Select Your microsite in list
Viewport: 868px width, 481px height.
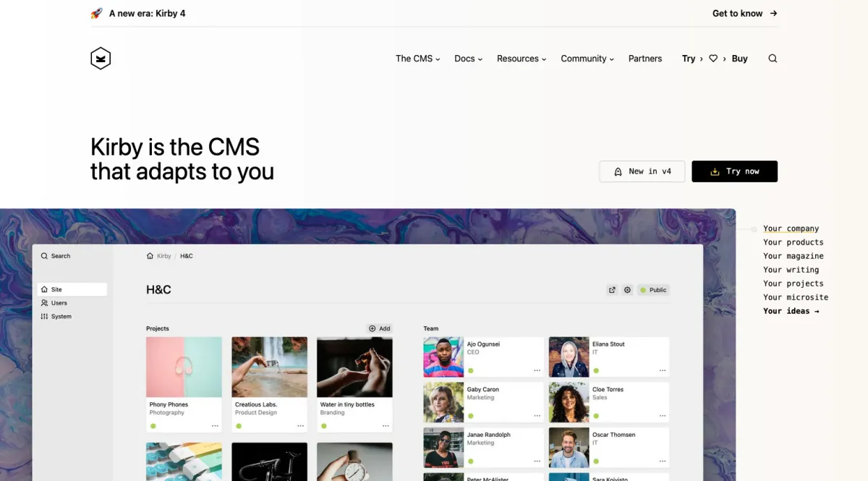[796, 297]
